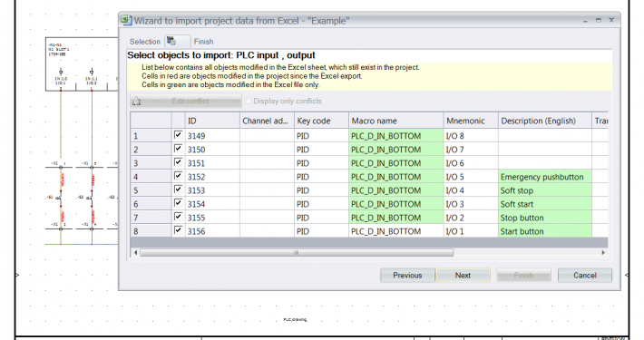
Task: Click the Soft stop description cell
Action: (x=545, y=190)
